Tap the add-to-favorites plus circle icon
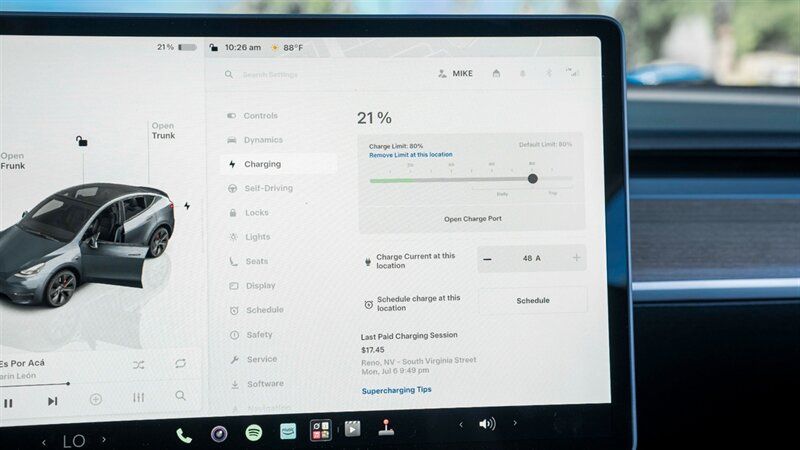The height and width of the screenshot is (450, 800). 95,399
